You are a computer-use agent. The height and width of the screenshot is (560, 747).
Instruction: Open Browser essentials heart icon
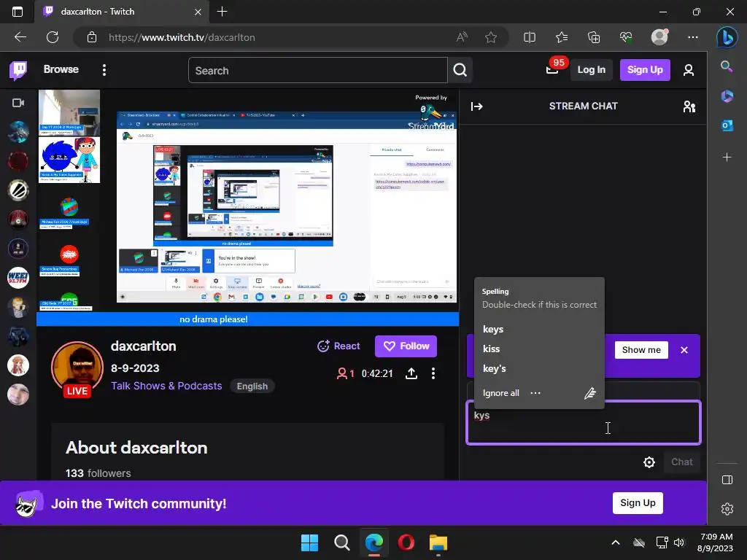coord(625,37)
